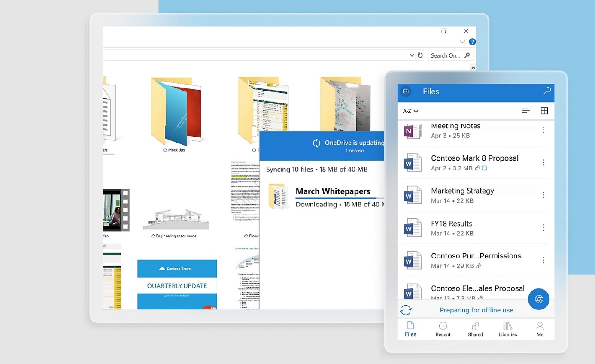Tap the blue camera scan button
Image resolution: width=595 pixels, height=364 pixels.
539,299
